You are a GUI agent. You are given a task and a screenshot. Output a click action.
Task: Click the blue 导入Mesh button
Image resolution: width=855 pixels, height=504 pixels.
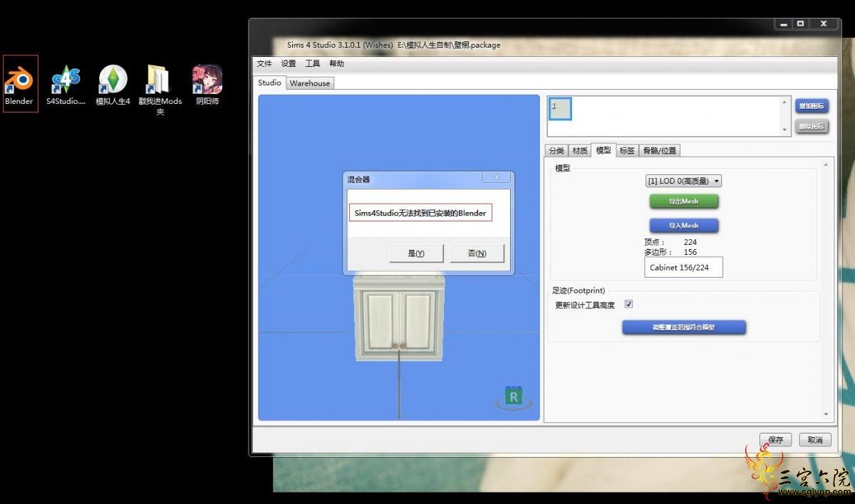pos(683,225)
